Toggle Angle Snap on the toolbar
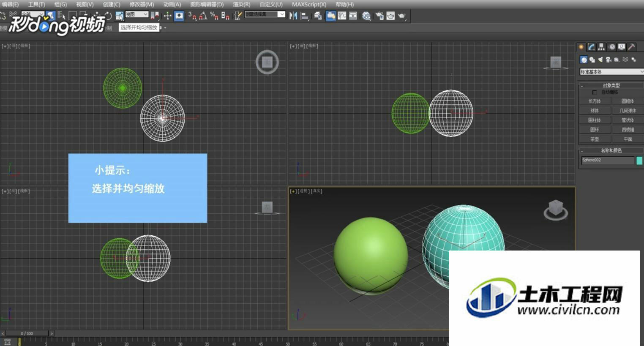The image size is (644, 346). tap(203, 16)
